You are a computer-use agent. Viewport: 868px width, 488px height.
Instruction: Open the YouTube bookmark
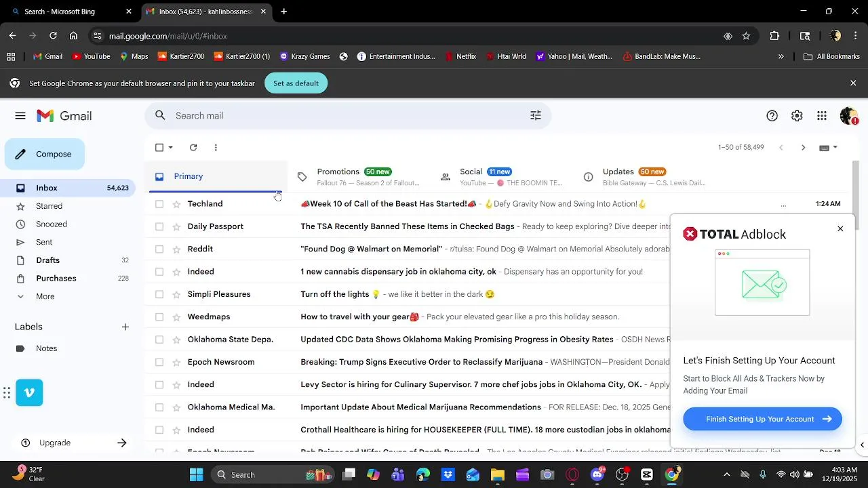click(x=90, y=56)
